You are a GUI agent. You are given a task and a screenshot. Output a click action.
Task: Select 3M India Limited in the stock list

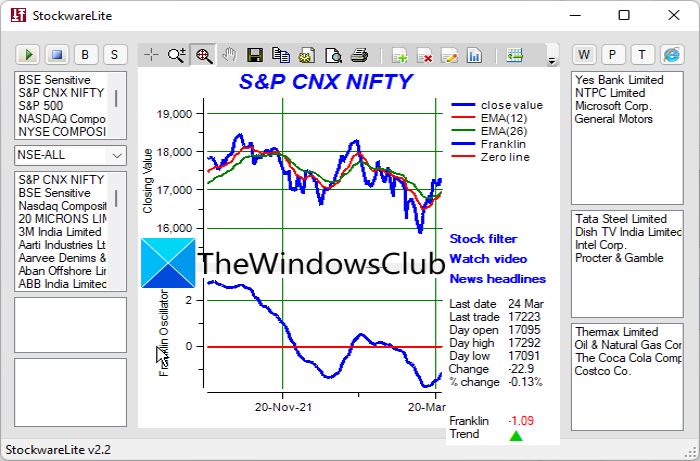(60, 232)
